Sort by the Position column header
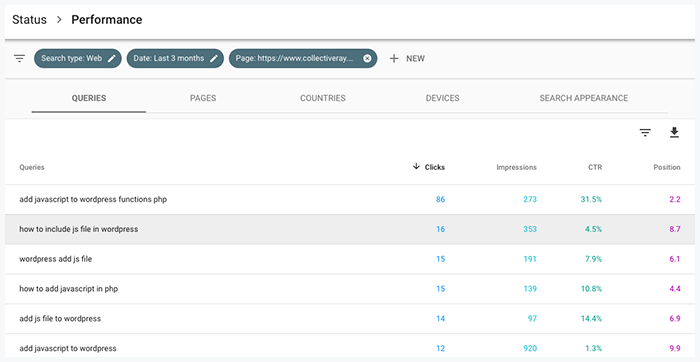This screenshot has width=700, height=362. pyautogui.click(x=667, y=167)
